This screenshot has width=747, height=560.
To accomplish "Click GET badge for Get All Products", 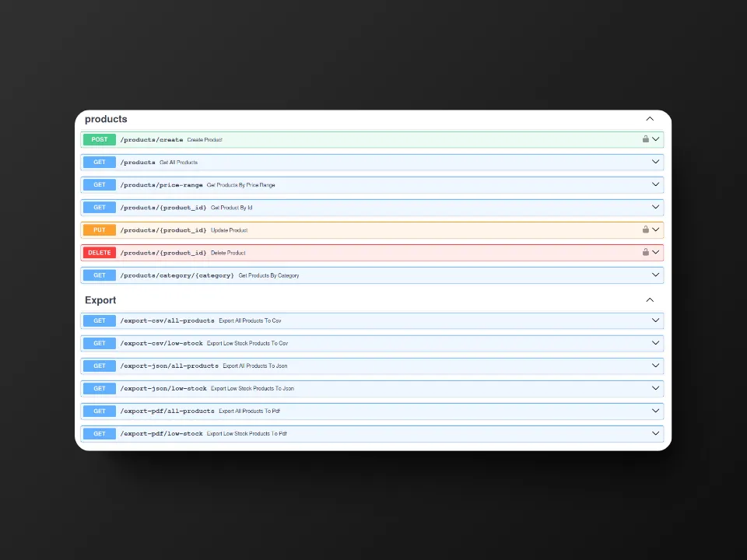I will (x=100, y=163).
